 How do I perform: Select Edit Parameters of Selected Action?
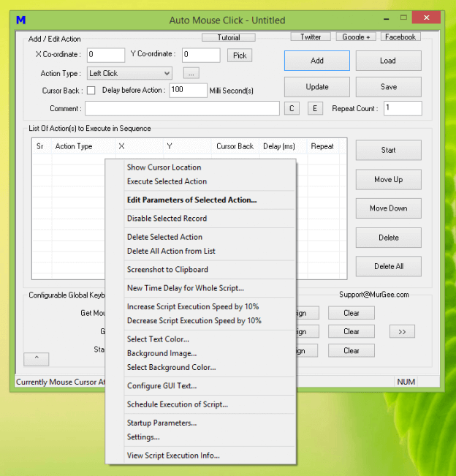pyautogui.click(x=191, y=200)
